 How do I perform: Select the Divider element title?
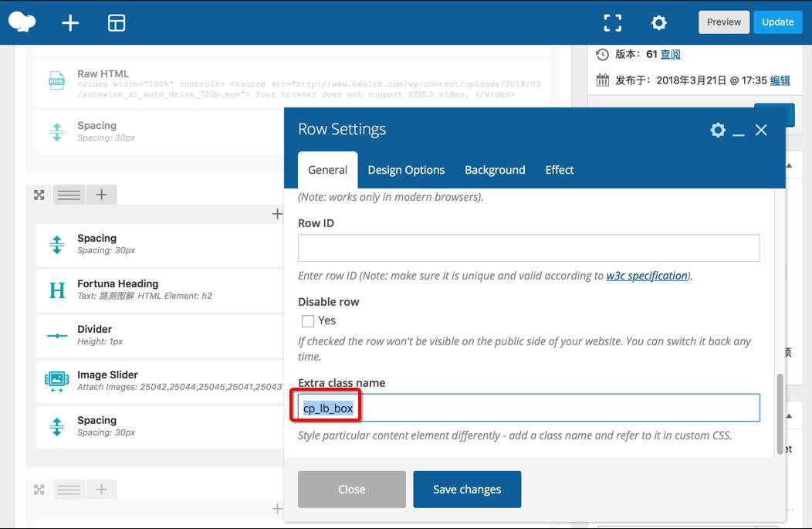point(94,329)
